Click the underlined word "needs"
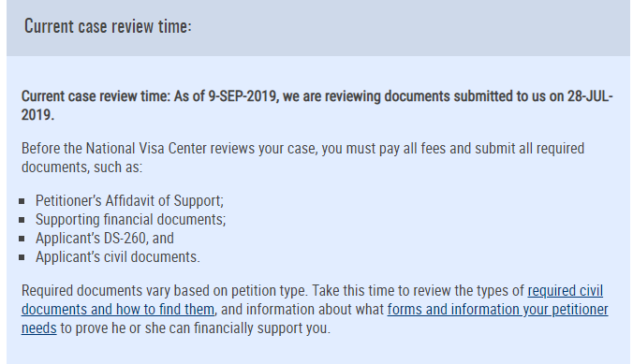 pos(38,328)
